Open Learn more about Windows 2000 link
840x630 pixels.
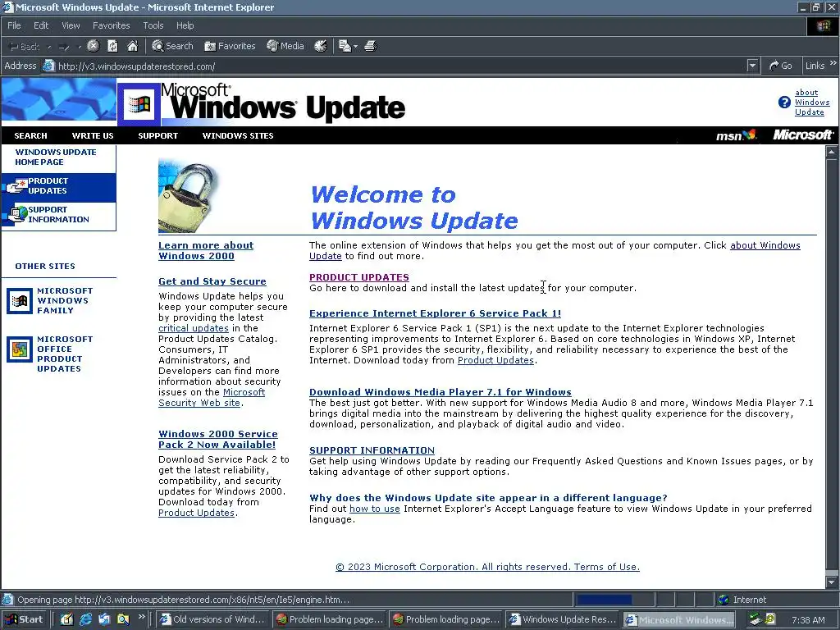pos(206,250)
